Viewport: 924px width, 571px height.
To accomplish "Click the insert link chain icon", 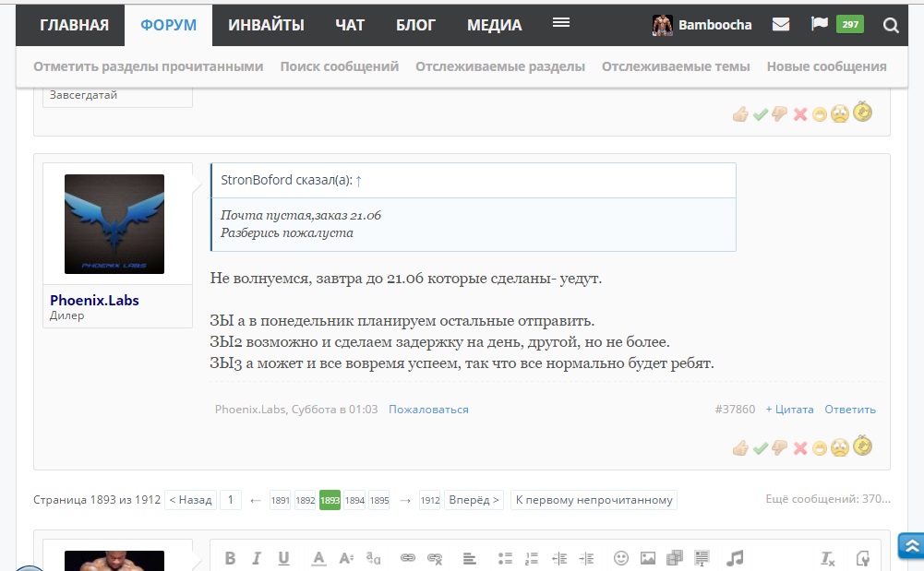I will [x=407, y=558].
